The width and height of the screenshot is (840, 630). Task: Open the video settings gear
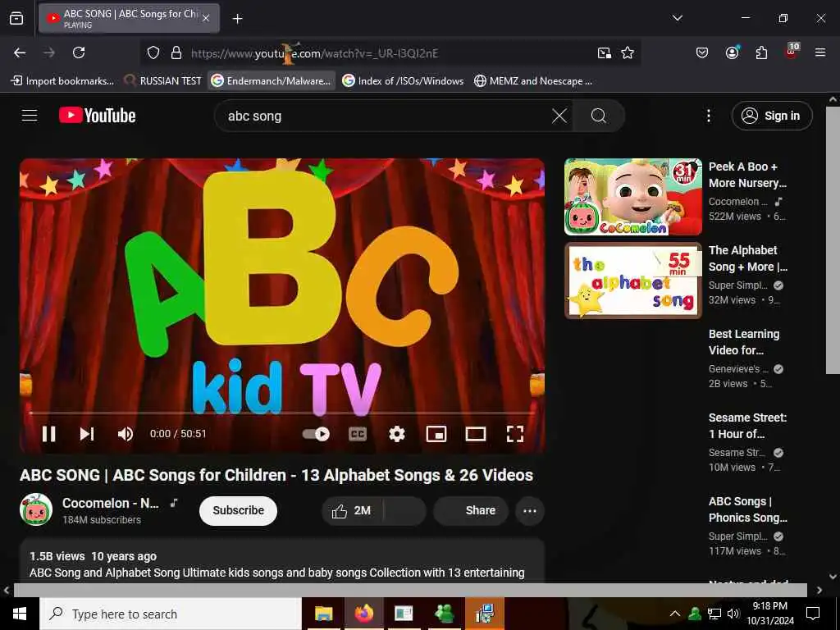click(x=397, y=434)
